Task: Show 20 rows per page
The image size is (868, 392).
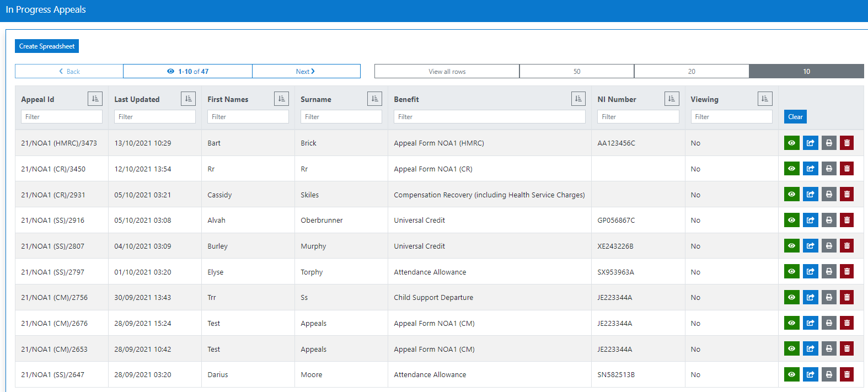Action: [x=692, y=71]
